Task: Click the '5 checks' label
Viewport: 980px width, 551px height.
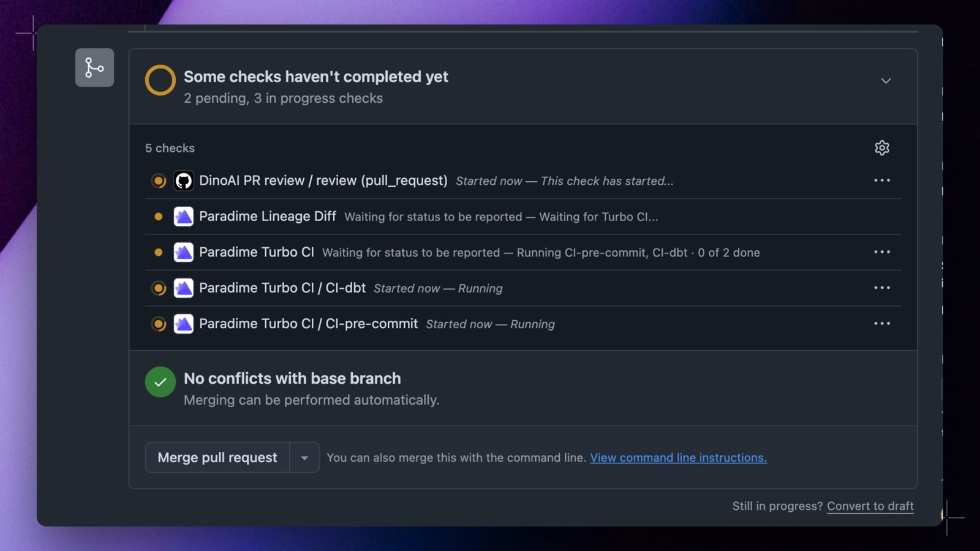Action: (x=170, y=148)
